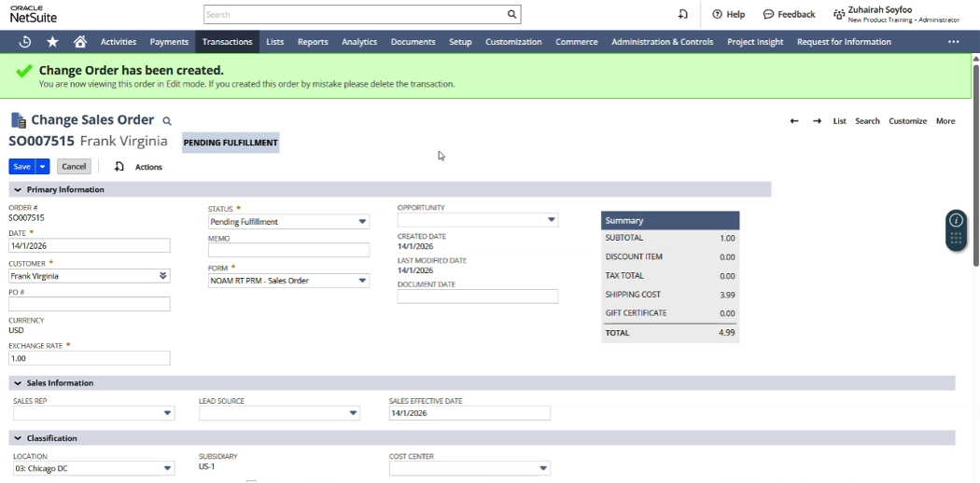Image resolution: width=980 pixels, height=483 pixels.
Task: Click the Customize link
Action: 907,121
